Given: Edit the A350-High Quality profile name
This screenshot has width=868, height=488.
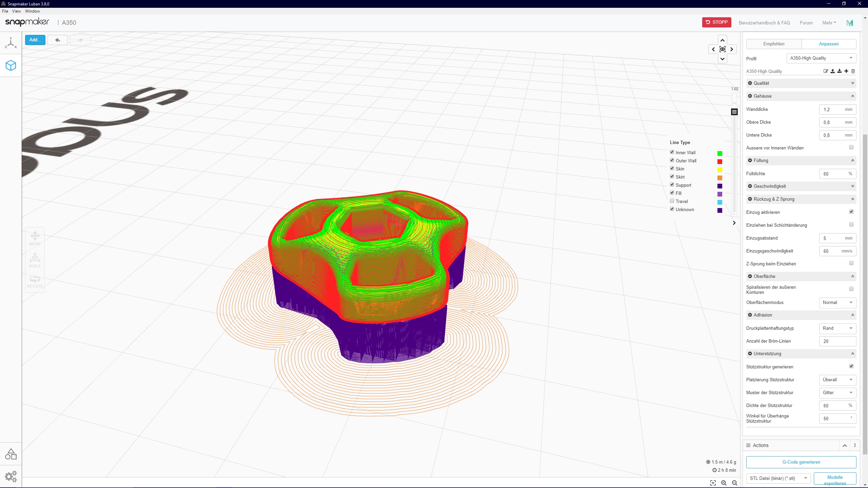Looking at the screenshot, I should click(x=826, y=71).
